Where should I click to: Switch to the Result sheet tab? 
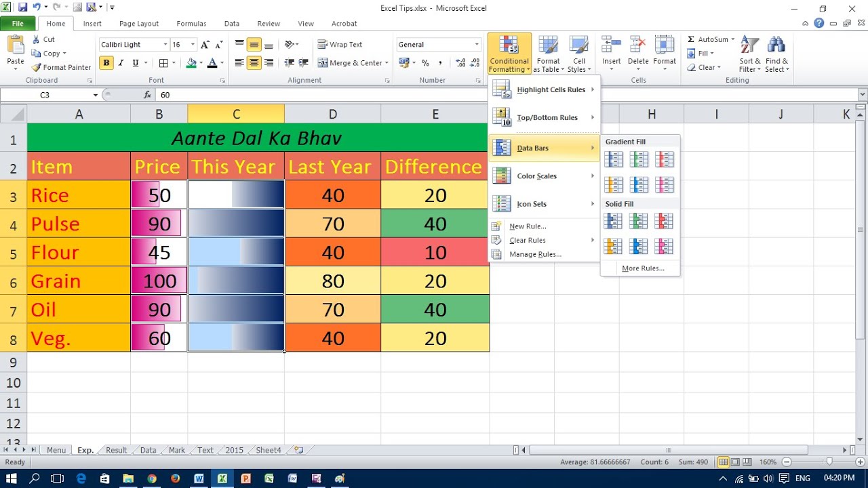[116, 450]
